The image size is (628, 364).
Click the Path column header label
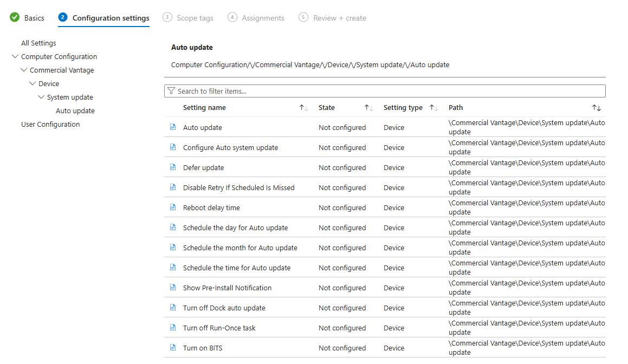(456, 108)
